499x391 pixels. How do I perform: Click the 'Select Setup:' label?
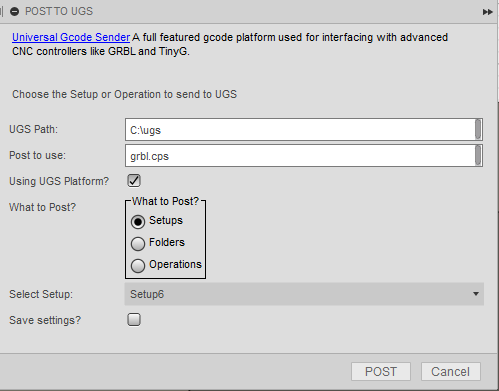(x=41, y=294)
